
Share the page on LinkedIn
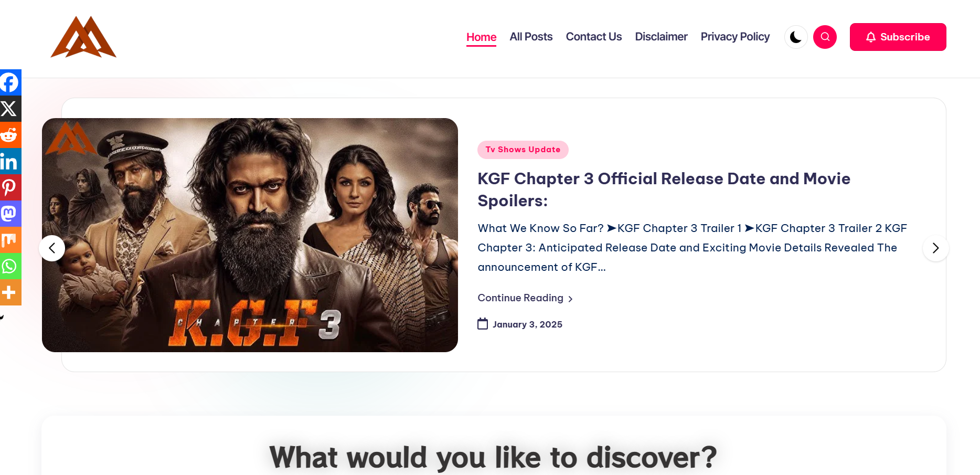point(10,161)
